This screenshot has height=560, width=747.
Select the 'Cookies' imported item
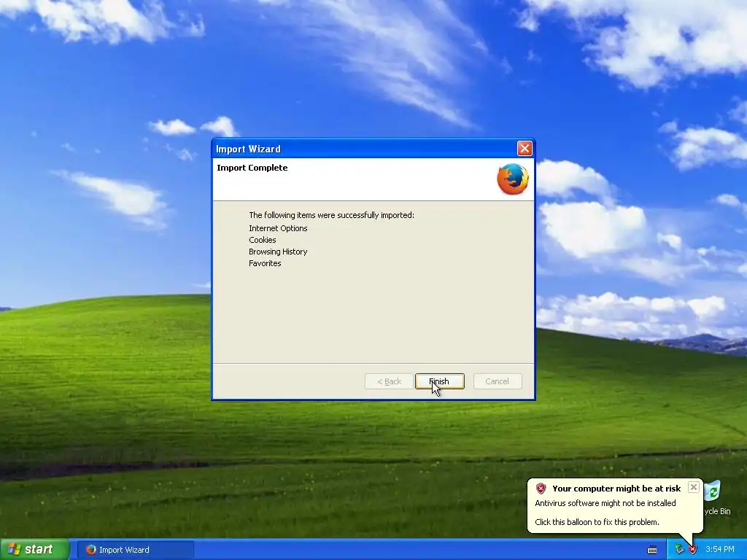coord(263,240)
